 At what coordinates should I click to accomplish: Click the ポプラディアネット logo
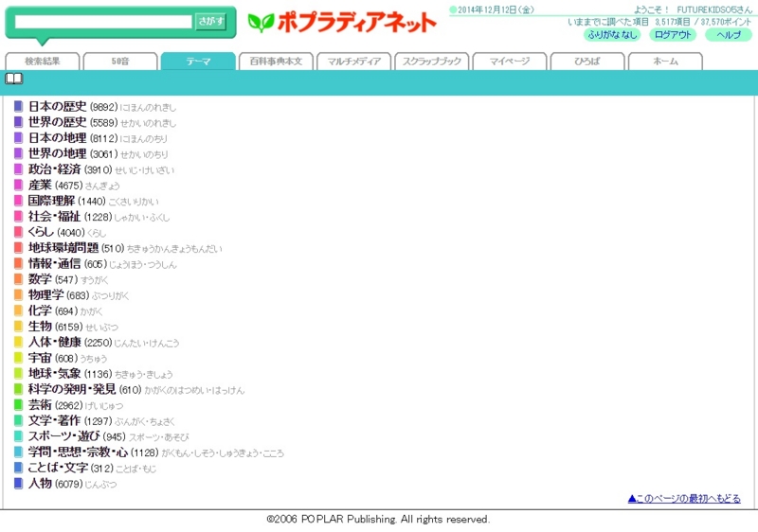point(342,22)
